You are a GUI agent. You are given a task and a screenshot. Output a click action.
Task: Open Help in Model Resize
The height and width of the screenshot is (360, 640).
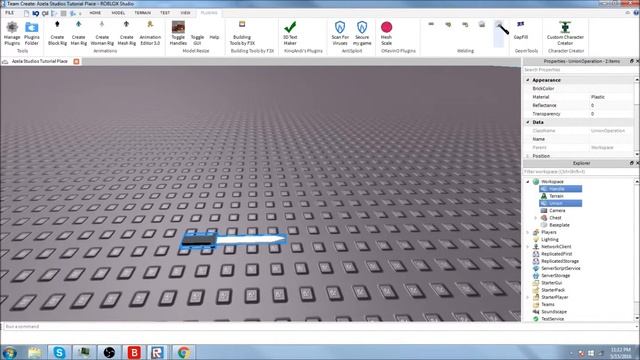pyautogui.click(x=214, y=37)
